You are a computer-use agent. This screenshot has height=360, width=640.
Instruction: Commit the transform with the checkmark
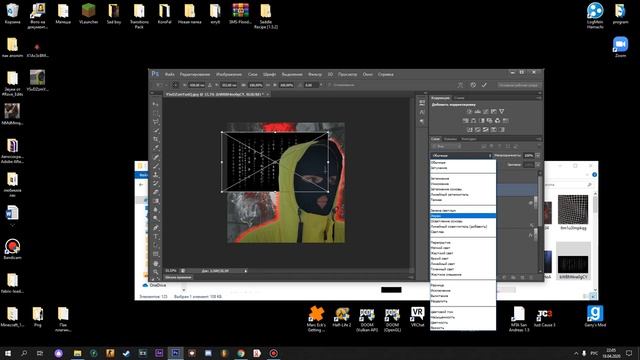click(x=484, y=85)
